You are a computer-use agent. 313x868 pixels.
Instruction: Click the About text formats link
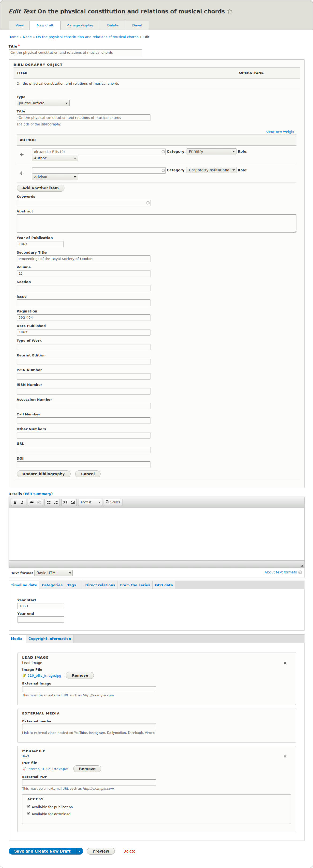(281, 572)
